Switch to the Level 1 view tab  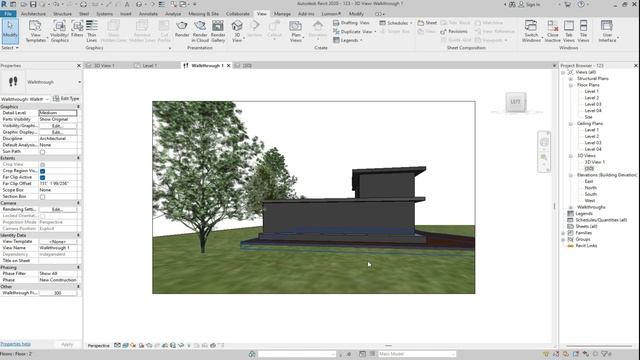pyautogui.click(x=149, y=65)
